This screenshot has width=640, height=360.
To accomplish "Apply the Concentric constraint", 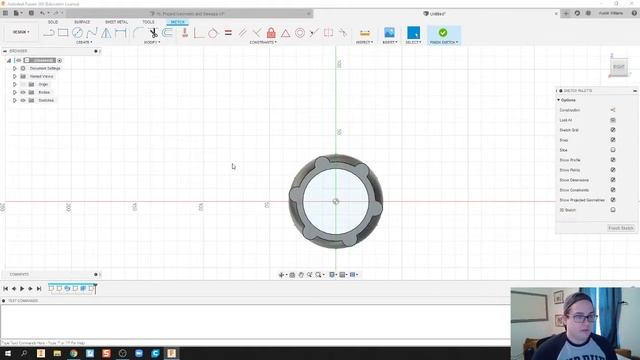I will coord(300,33).
